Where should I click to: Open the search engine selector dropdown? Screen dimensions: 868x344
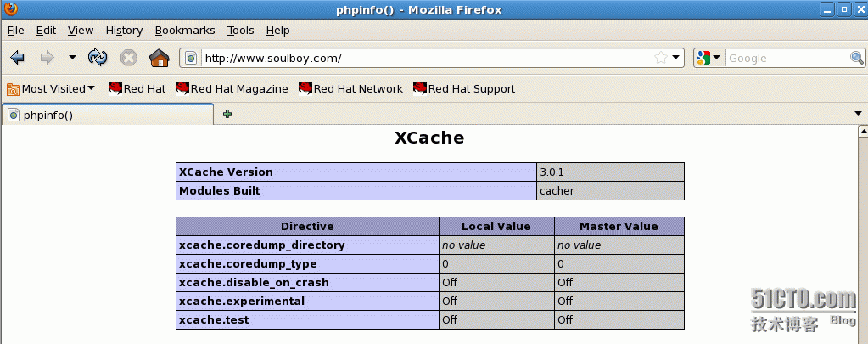click(x=708, y=58)
